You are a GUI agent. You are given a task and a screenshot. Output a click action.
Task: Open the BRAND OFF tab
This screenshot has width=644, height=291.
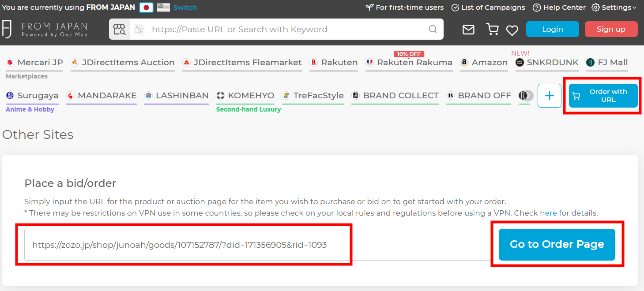pyautogui.click(x=479, y=96)
